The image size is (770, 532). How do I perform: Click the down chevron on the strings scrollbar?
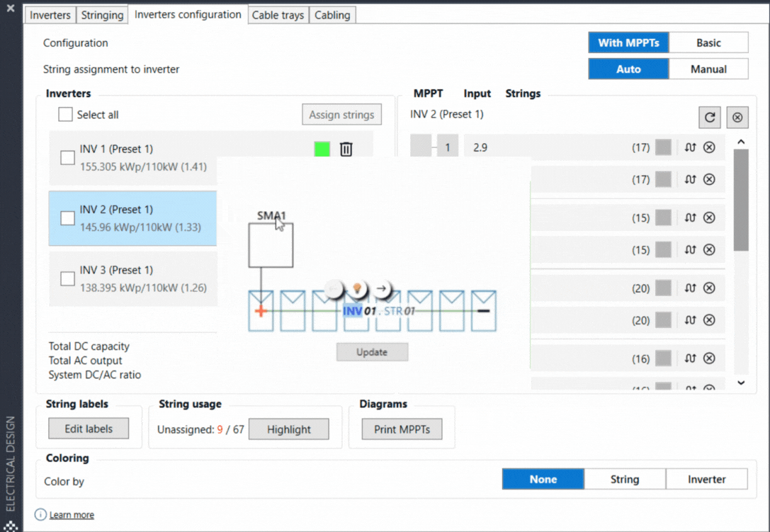point(741,383)
